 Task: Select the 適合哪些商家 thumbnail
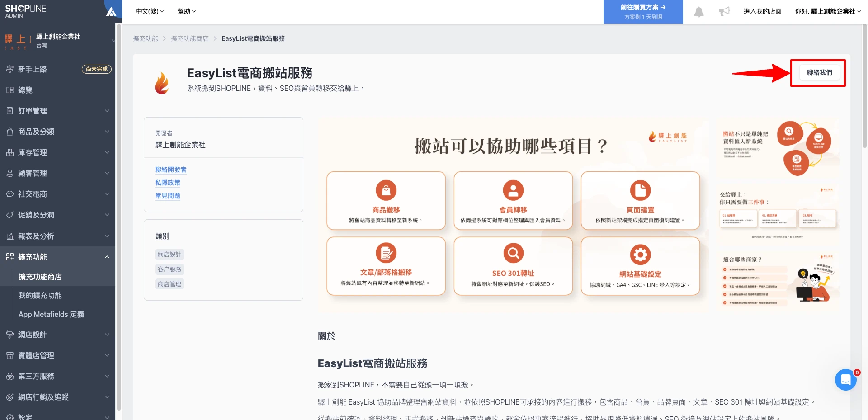coord(778,280)
